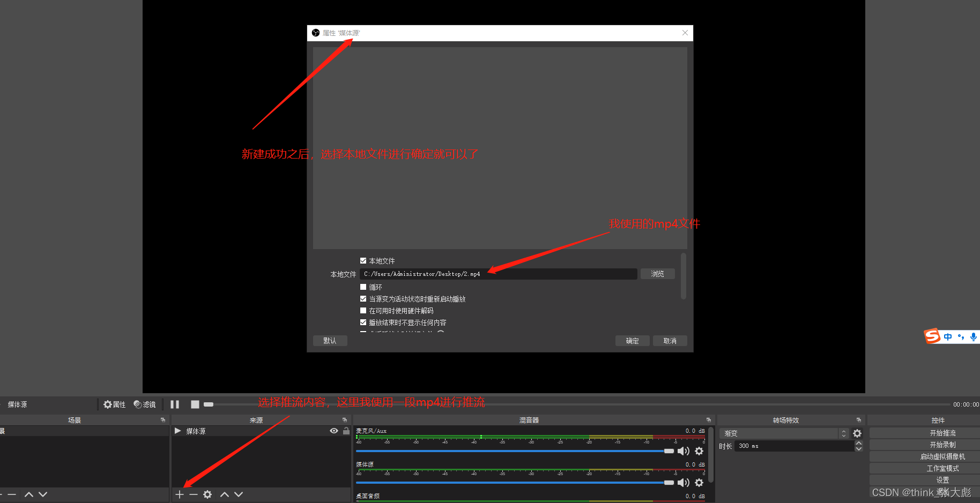Uncheck the 本地文件 checkbox

click(x=363, y=261)
